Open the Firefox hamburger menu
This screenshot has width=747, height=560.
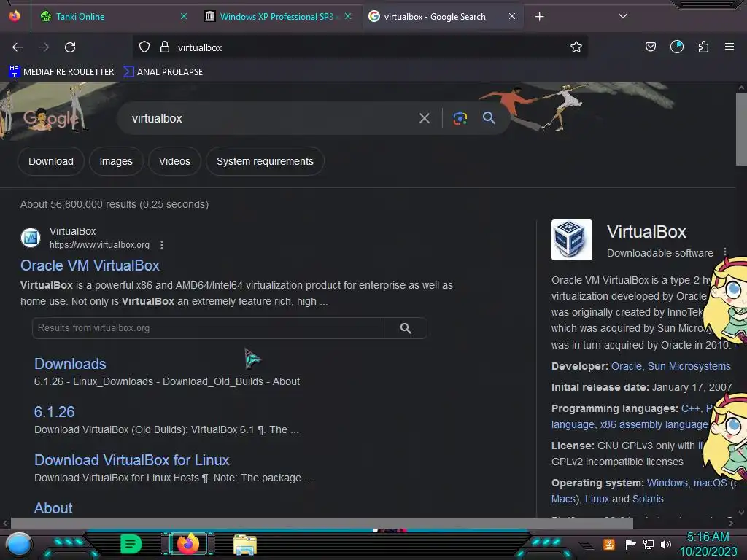729,47
